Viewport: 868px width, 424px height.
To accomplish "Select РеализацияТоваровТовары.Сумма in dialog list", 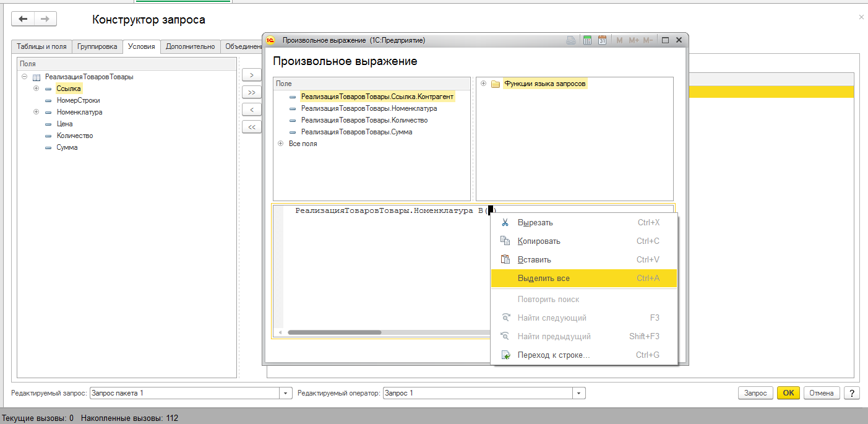I will point(357,132).
